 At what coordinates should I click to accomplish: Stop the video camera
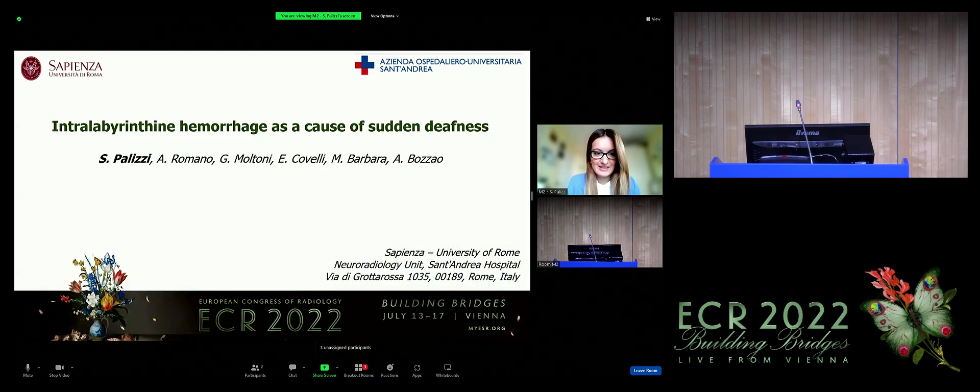click(59, 371)
